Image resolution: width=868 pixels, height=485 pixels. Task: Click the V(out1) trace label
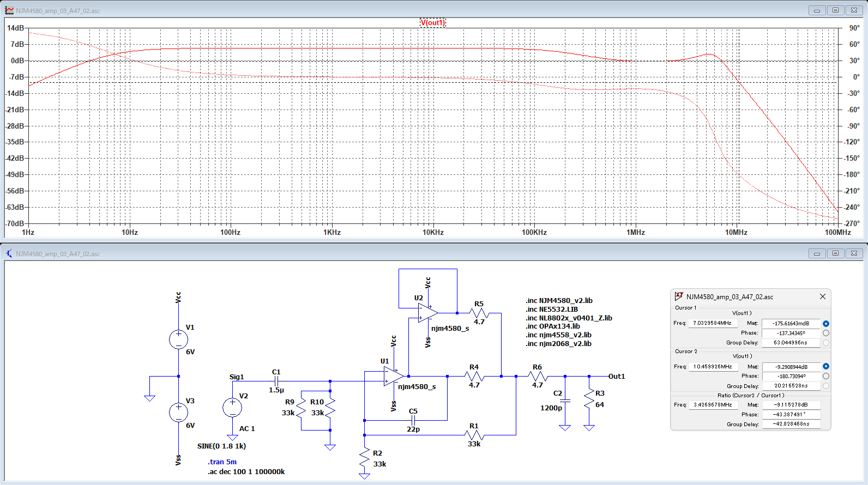(x=432, y=22)
